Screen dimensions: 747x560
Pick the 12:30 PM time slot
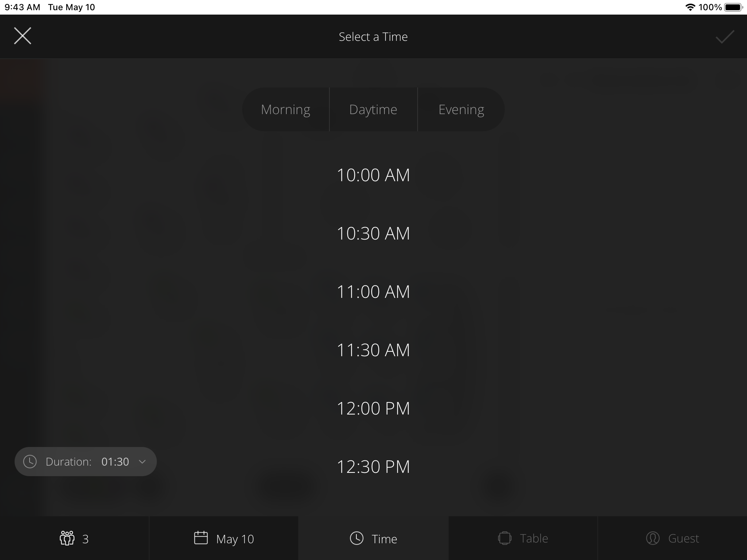tap(373, 467)
